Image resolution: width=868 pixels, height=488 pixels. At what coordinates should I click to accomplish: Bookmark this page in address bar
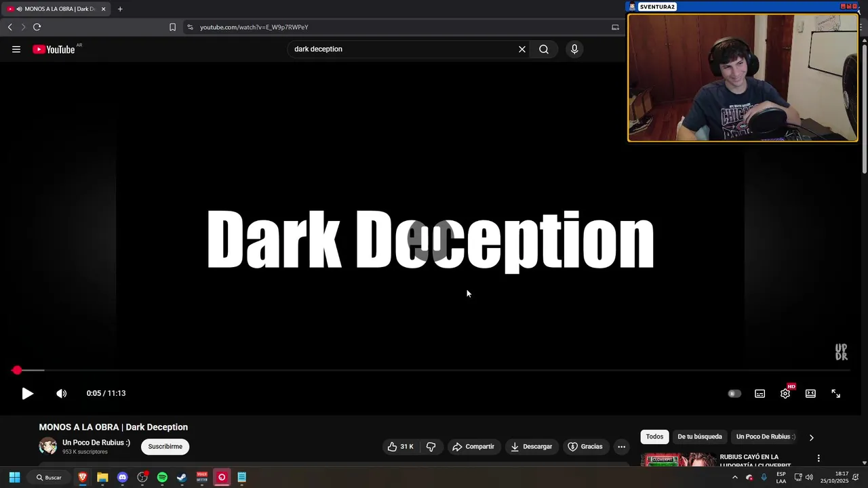[172, 27]
